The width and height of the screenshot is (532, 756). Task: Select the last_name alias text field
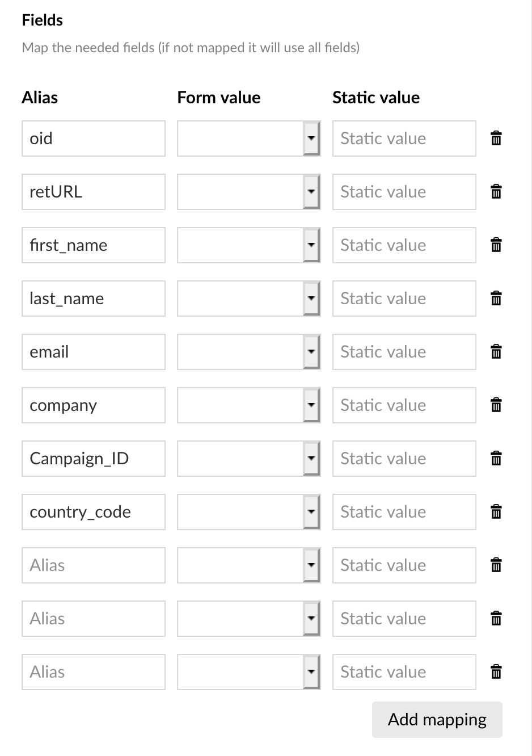click(x=94, y=299)
